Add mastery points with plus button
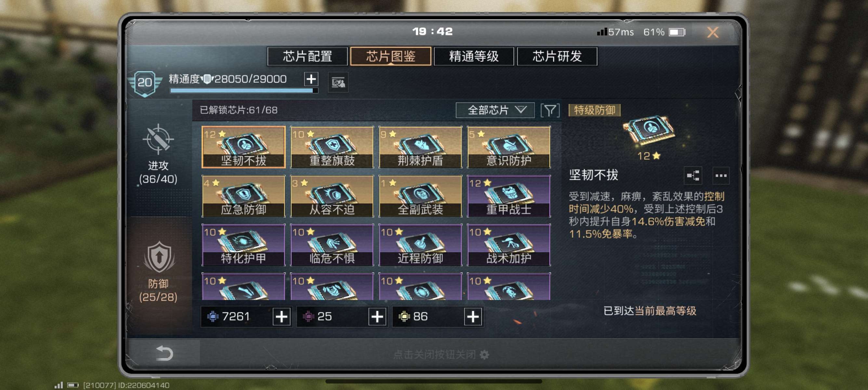This screenshot has width=868, height=390. pos(311,79)
